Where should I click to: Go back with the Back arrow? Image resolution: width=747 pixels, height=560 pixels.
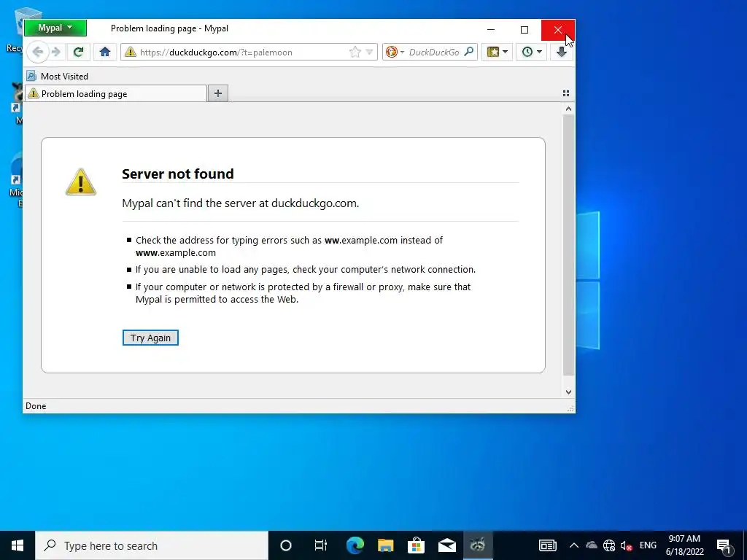(38, 52)
